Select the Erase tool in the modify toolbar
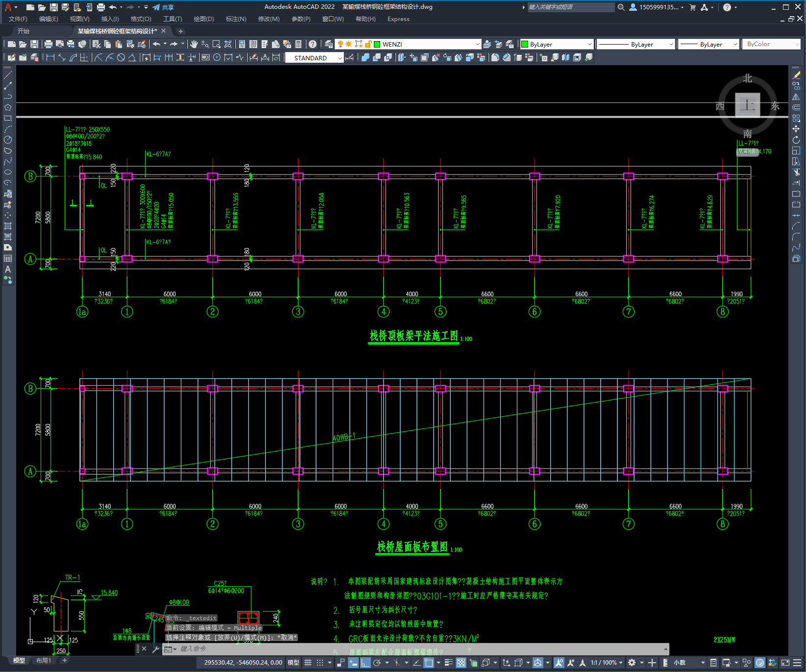Viewport: 806px width, 672px height. (796, 75)
